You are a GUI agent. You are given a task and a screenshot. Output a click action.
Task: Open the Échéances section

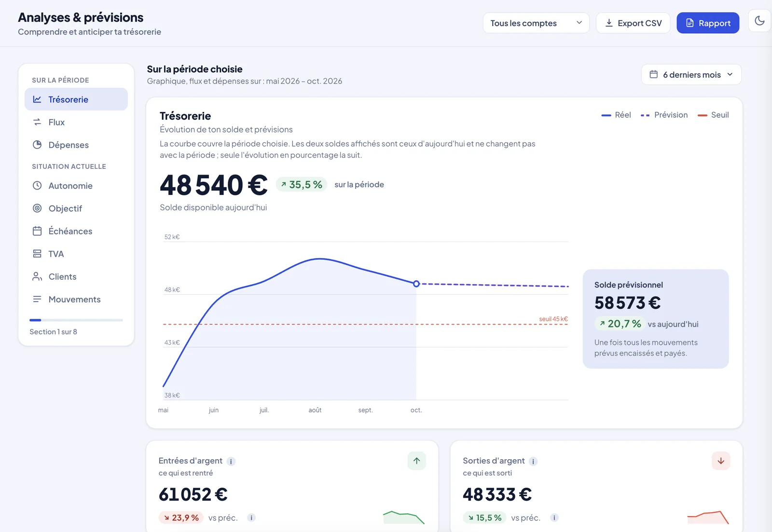pos(76,231)
